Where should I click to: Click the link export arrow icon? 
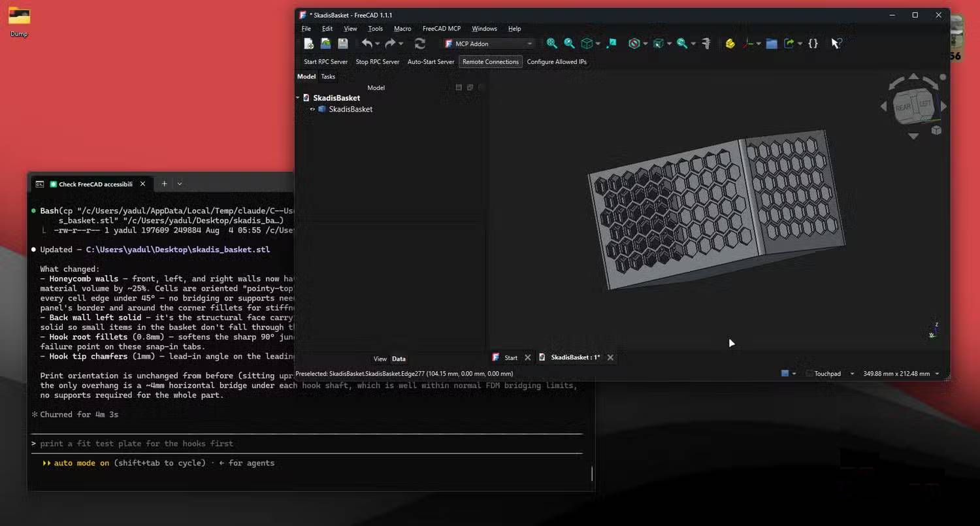[789, 43]
